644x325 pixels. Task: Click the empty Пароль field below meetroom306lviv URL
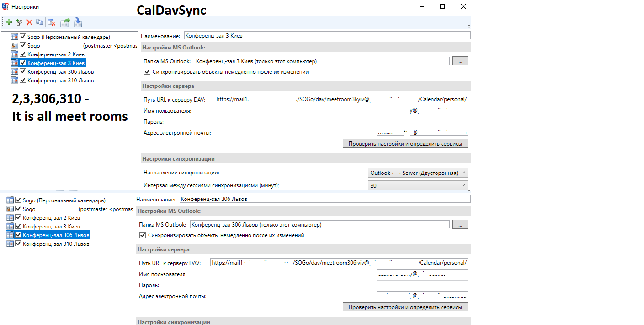point(422,284)
